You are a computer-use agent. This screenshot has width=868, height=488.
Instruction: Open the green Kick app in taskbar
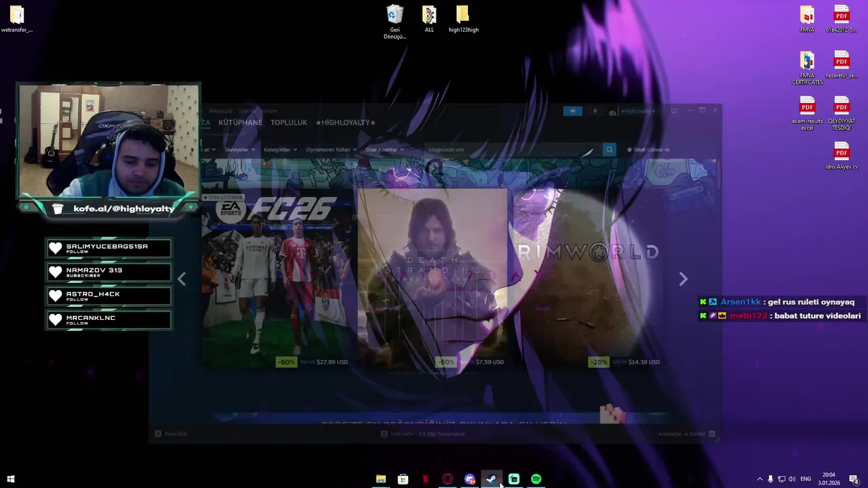[x=514, y=479]
